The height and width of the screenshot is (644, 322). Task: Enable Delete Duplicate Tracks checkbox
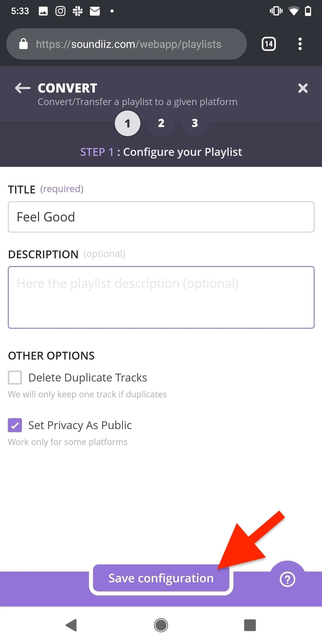tap(15, 377)
